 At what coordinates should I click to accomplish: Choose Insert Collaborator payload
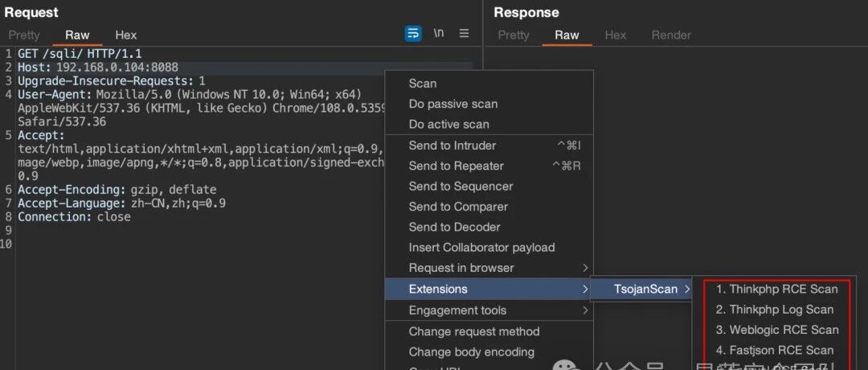click(x=489, y=248)
